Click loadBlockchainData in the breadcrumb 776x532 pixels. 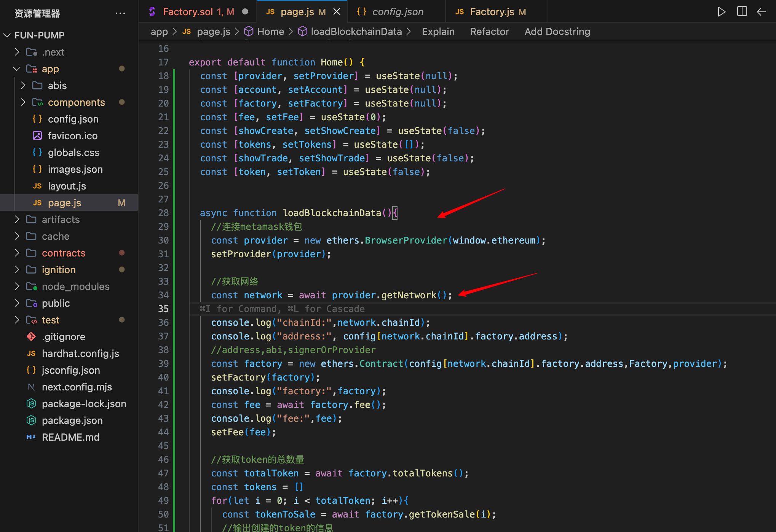356,32
